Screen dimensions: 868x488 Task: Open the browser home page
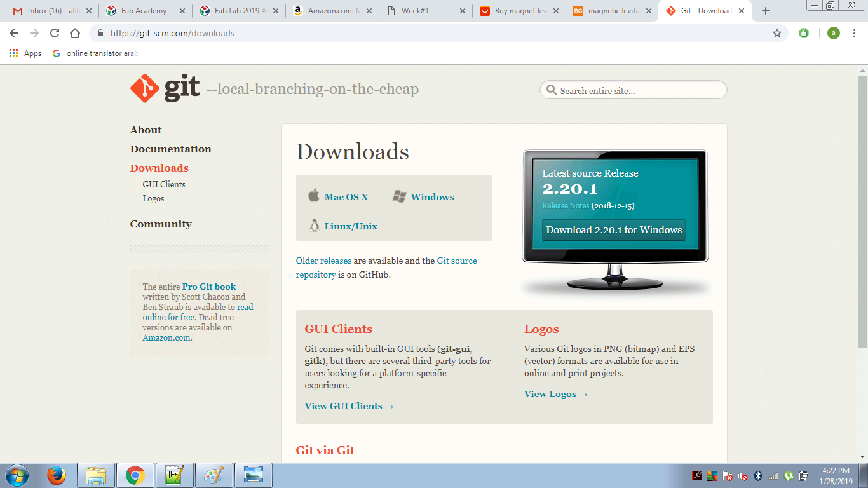pyautogui.click(x=75, y=33)
